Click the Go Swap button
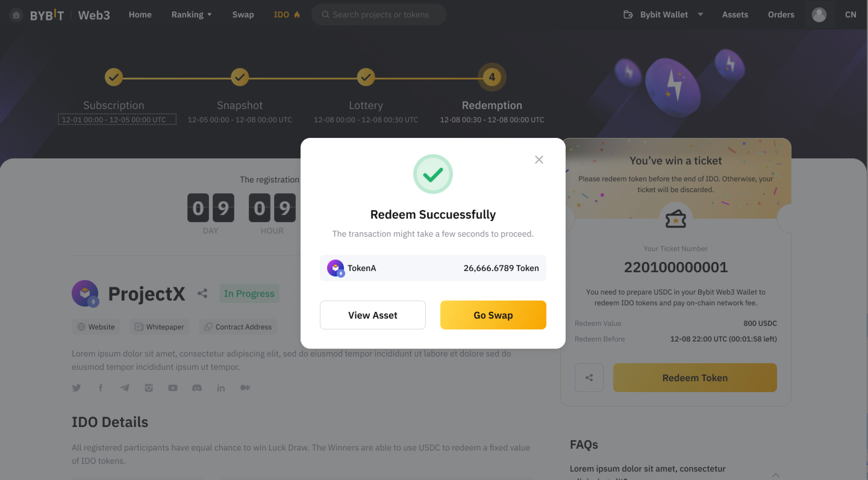 (x=493, y=315)
